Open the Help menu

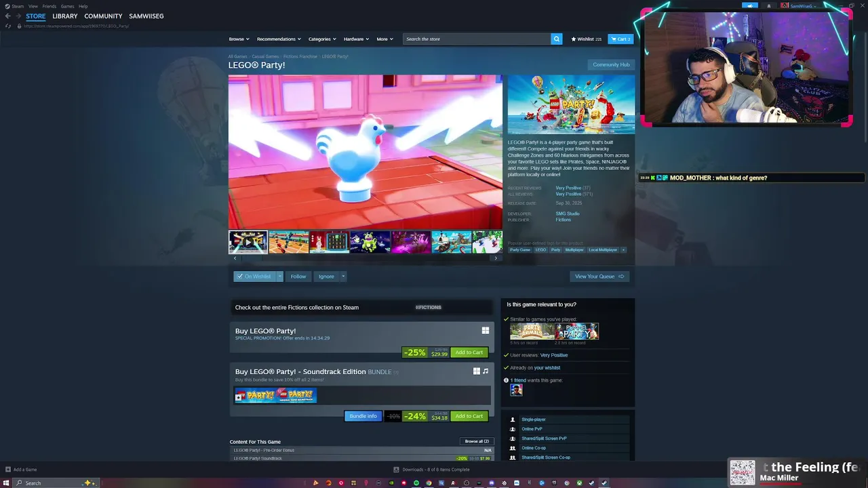point(83,6)
